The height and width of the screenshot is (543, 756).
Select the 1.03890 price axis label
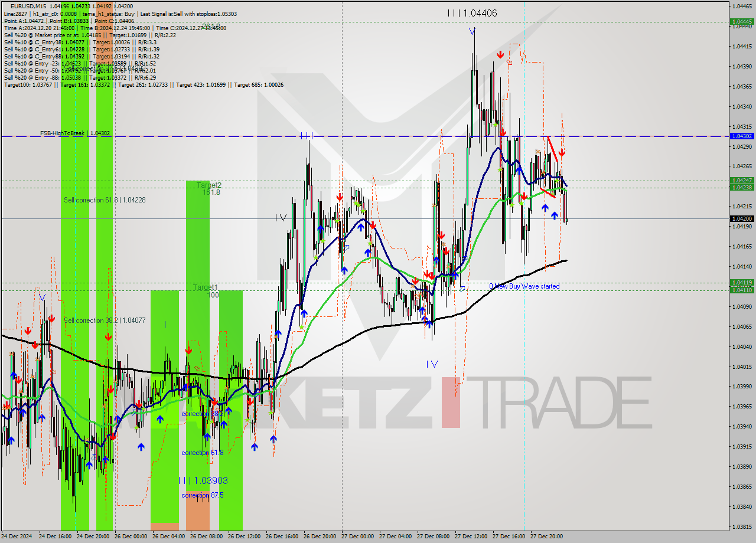[x=742, y=466]
